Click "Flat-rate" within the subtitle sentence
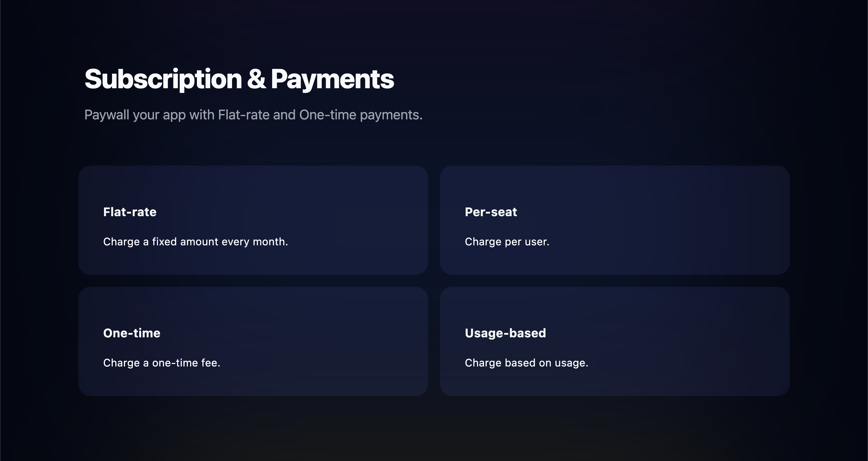Screen dimensions: 868x461 244,115
